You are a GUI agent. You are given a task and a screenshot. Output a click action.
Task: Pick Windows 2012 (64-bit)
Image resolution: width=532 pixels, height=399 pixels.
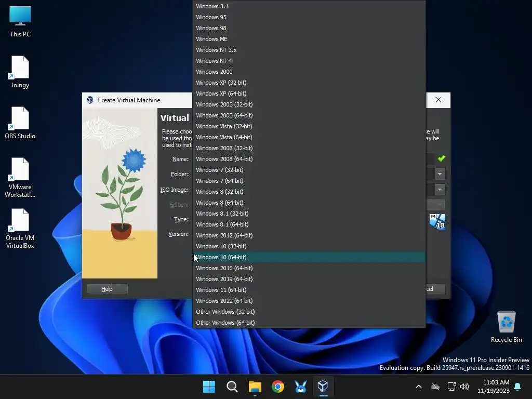[x=309, y=235]
